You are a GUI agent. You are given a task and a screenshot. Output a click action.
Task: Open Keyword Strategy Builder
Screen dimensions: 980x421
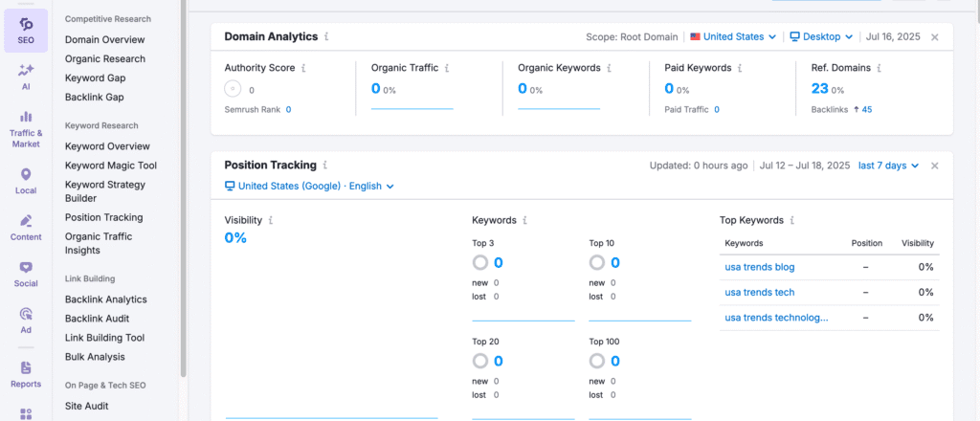[105, 191]
